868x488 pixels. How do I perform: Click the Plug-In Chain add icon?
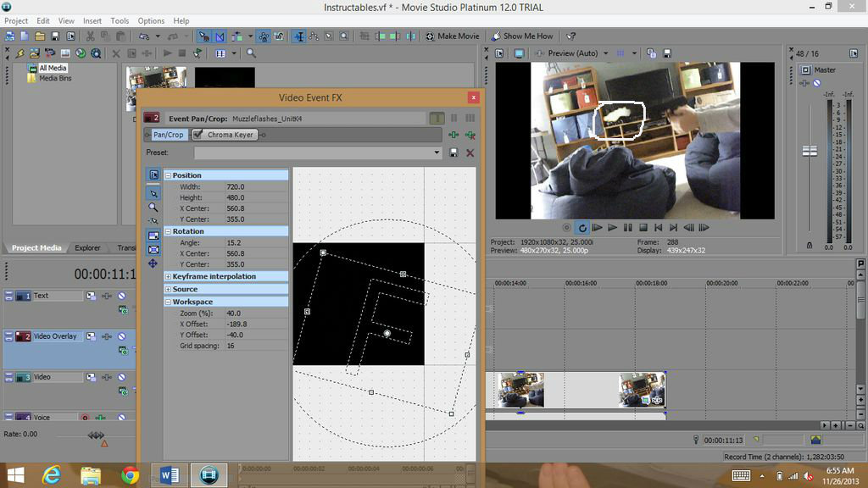pyautogui.click(x=453, y=135)
